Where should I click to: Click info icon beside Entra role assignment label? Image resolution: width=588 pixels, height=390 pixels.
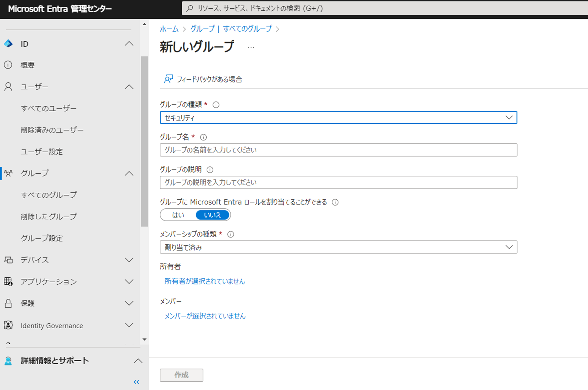pos(335,202)
